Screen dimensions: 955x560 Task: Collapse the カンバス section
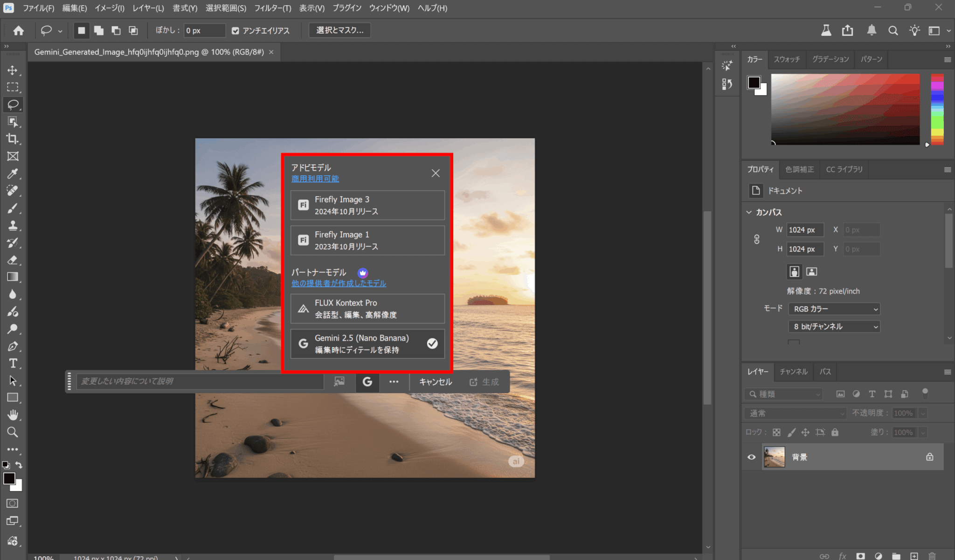749,212
